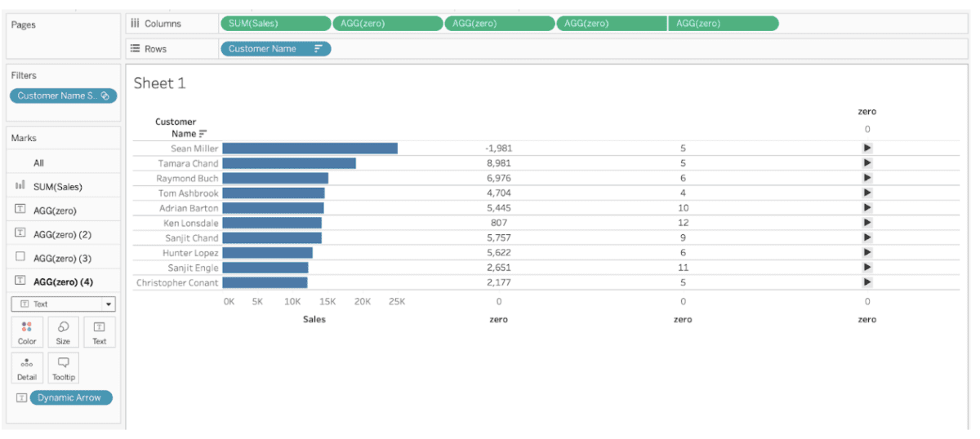Click the value 5,445

[x=498, y=208]
